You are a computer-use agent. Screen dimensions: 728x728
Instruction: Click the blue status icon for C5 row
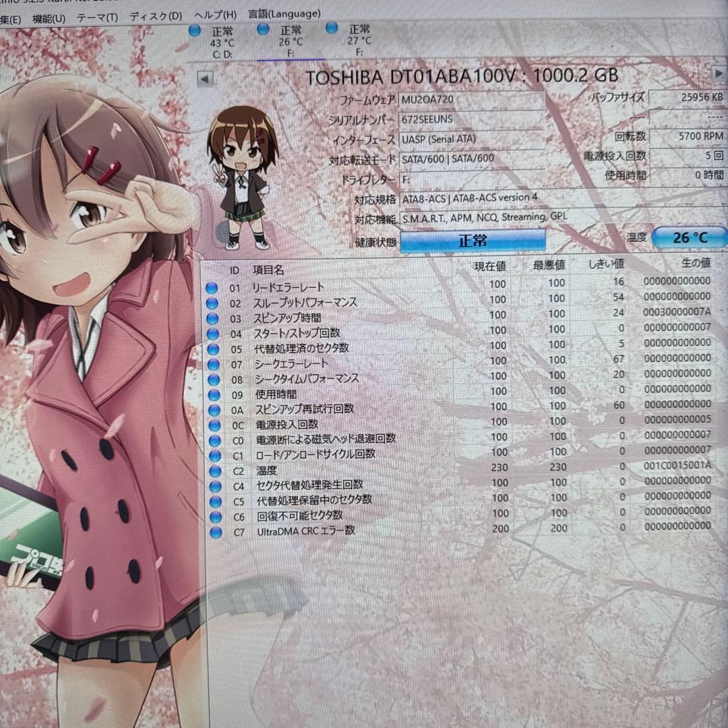(x=216, y=502)
